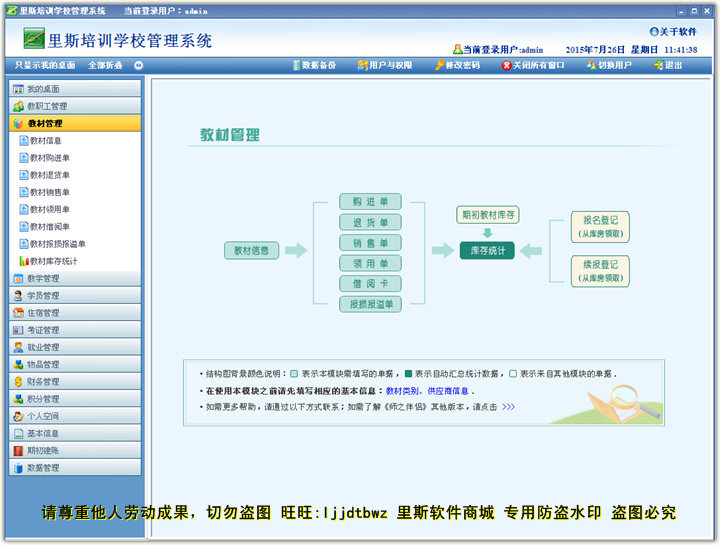Click the 购进单 flowchart box

(370, 202)
